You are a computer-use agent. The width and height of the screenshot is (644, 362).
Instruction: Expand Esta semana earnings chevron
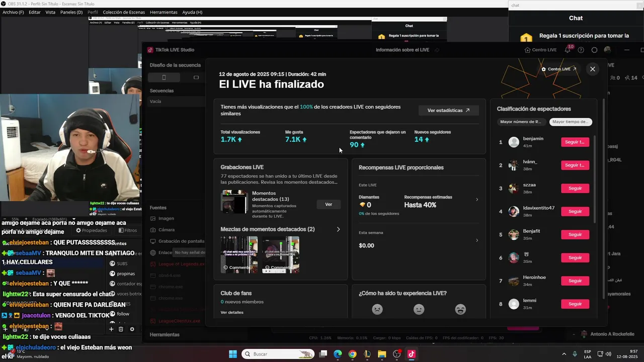click(477, 240)
